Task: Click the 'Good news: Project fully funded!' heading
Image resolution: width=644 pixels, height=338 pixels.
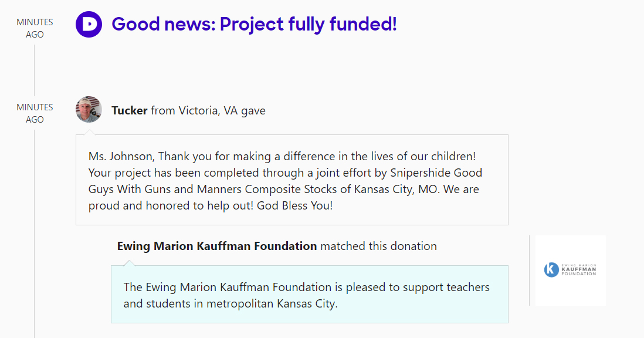Action: (x=254, y=25)
